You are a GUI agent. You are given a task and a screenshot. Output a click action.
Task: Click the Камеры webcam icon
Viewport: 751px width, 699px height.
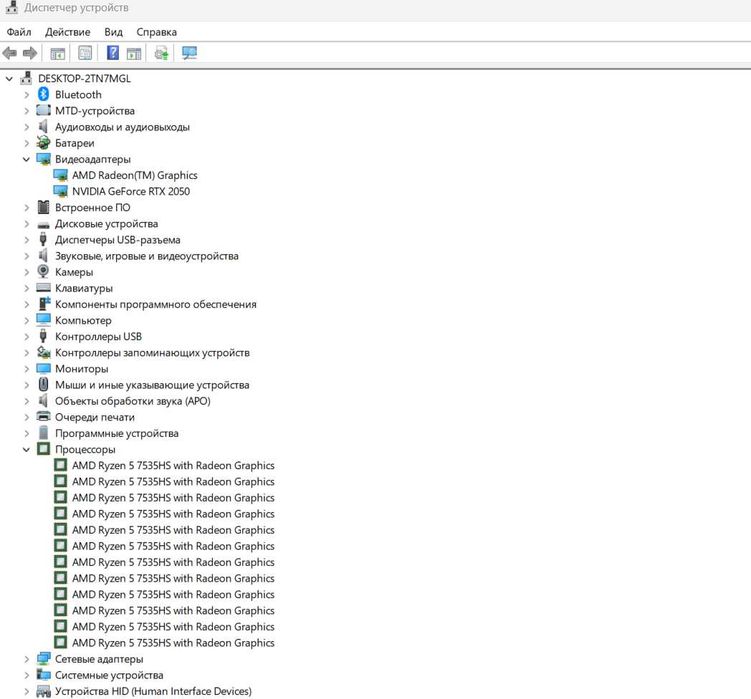43,272
